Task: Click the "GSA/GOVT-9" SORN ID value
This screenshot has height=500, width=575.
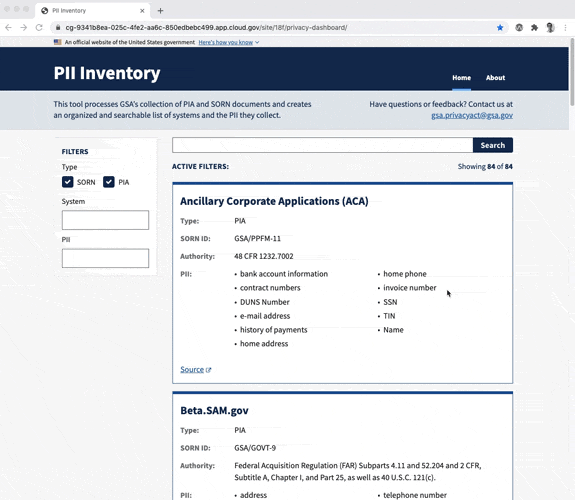Action: (255, 448)
